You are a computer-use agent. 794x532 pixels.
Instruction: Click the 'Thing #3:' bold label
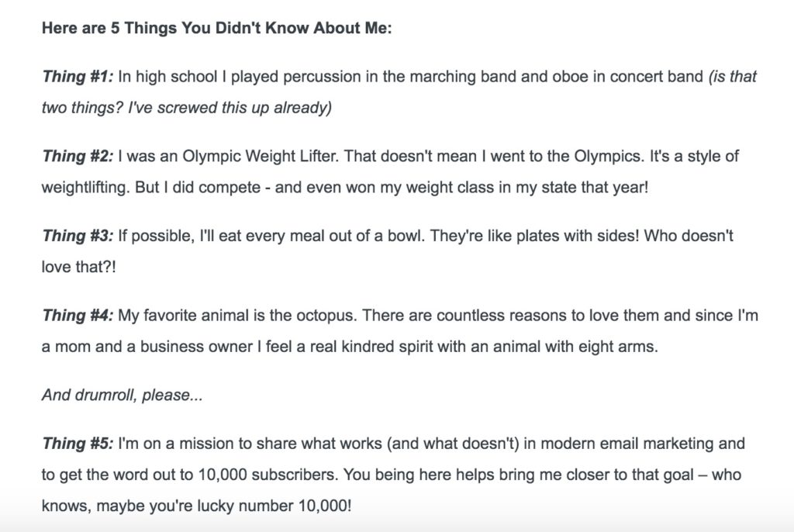click(78, 236)
